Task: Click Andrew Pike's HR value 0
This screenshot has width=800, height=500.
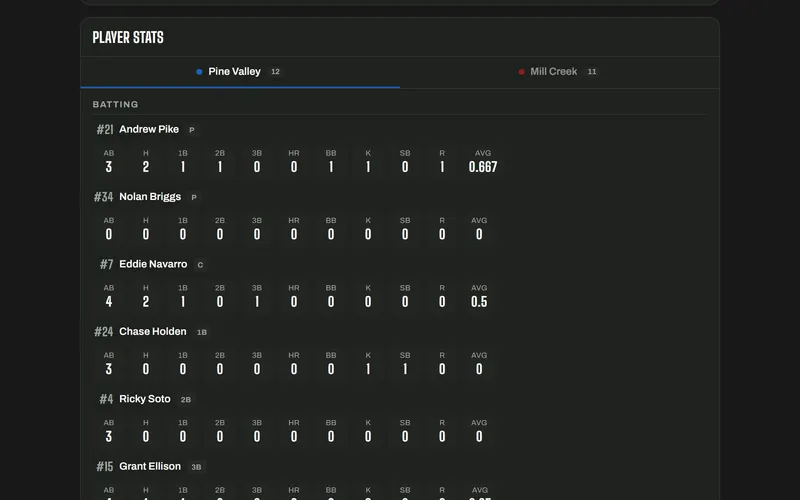Action: pyautogui.click(x=294, y=167)
